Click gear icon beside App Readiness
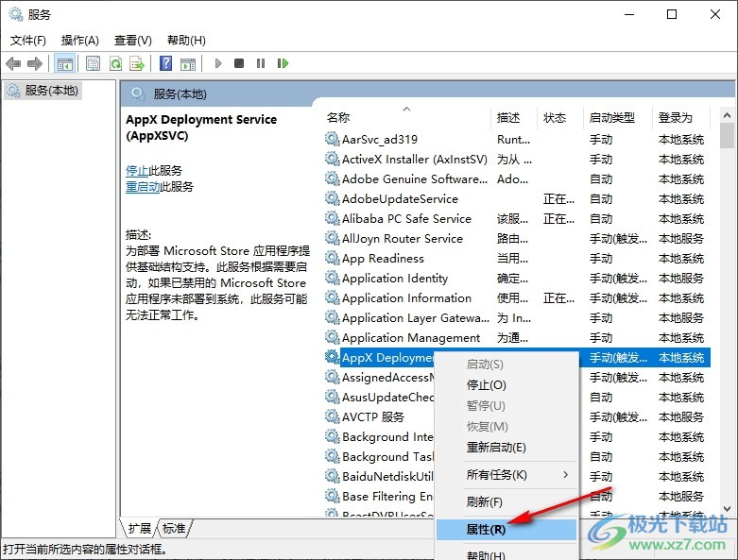The height and width of the screenshot is (560, 738). (x=333, y=258)
